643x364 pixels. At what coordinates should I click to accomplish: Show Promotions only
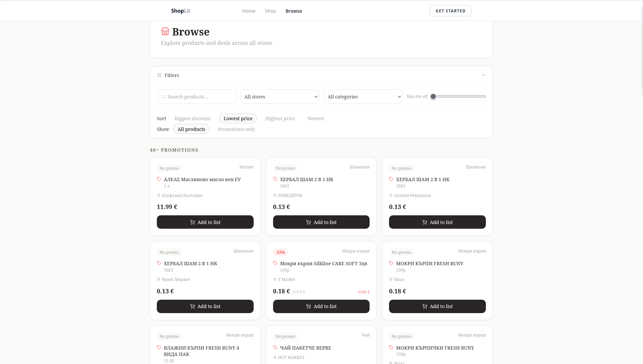pyautogui.click(x=236, y=129)
